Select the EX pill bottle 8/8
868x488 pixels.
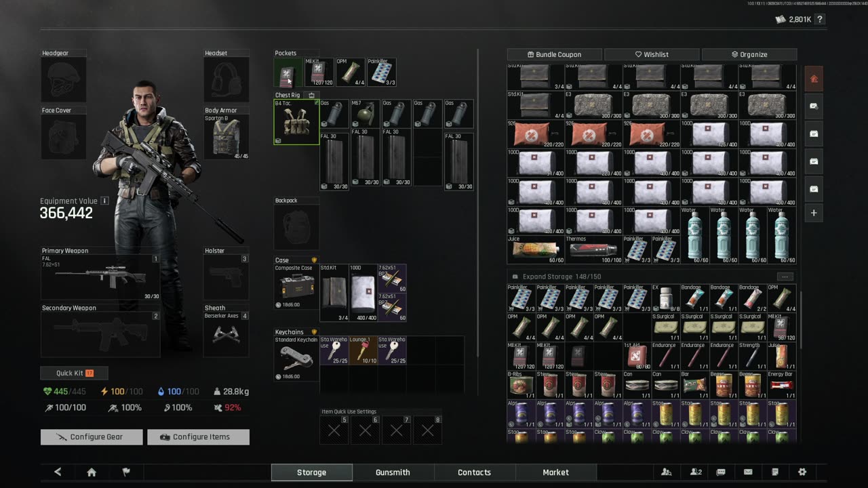[666, 298]
